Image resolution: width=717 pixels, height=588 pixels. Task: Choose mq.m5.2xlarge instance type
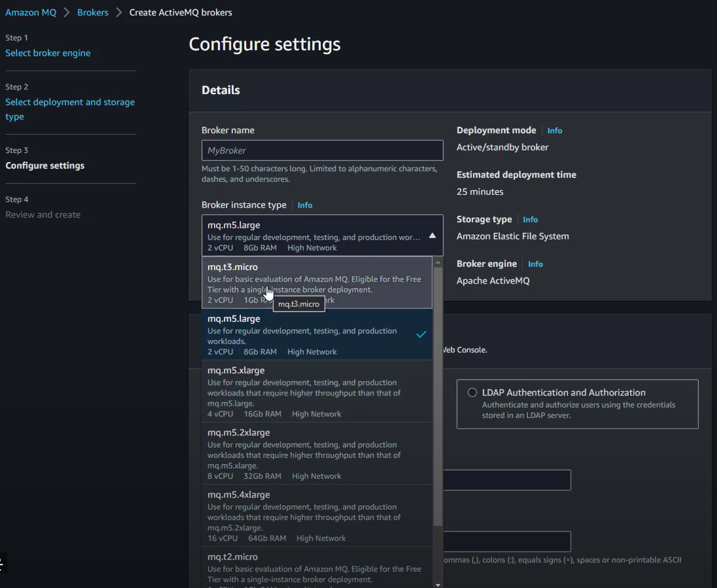317,454
